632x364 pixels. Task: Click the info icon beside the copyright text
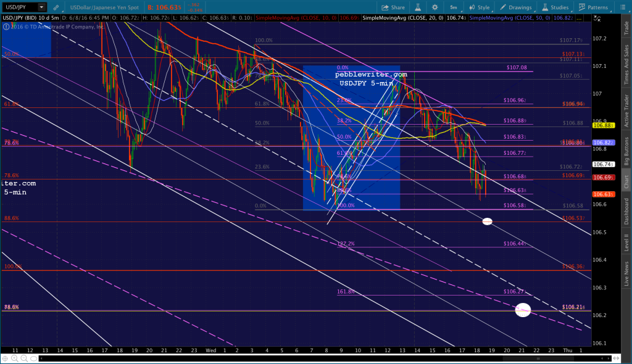tap(6, 27)
